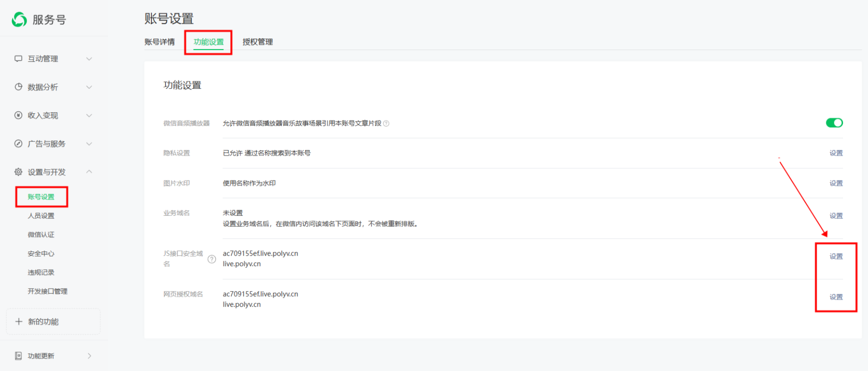Click the 收入变现 menu label
868x371 pixels.
[43, 116]
